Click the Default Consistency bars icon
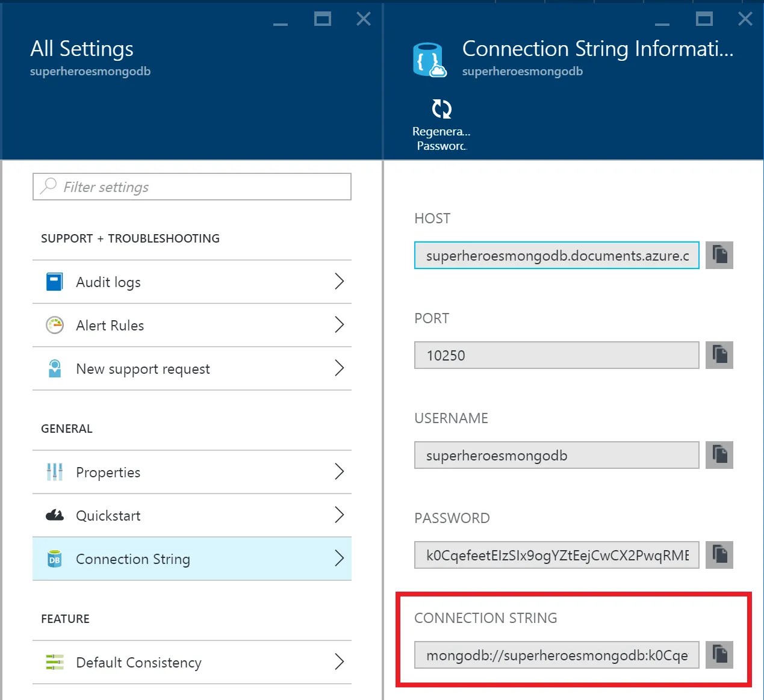Image resolution: width=764 pixels, height=700 pixels. pyautogui.click(x=55, y=662)
